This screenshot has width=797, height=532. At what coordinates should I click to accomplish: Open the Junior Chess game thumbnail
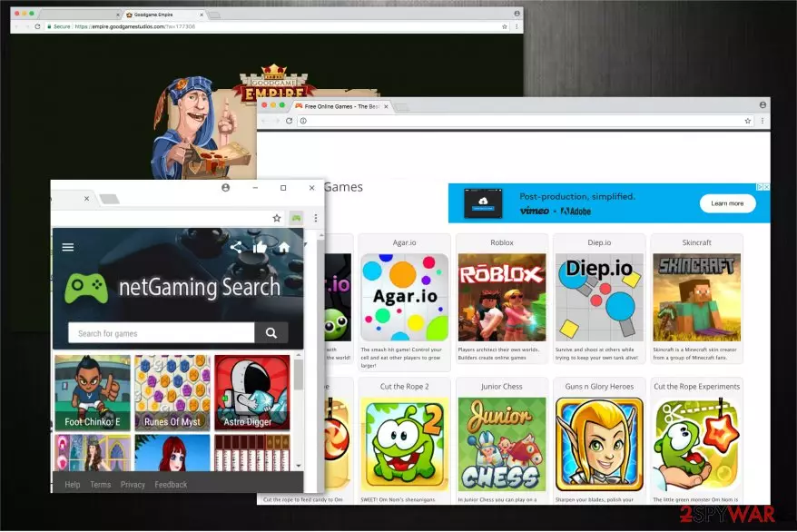[502, 444]
